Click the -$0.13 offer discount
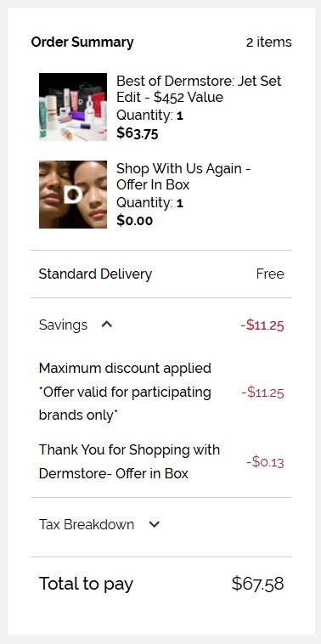Viewport: 321px width, 644px height. point(265,462)
